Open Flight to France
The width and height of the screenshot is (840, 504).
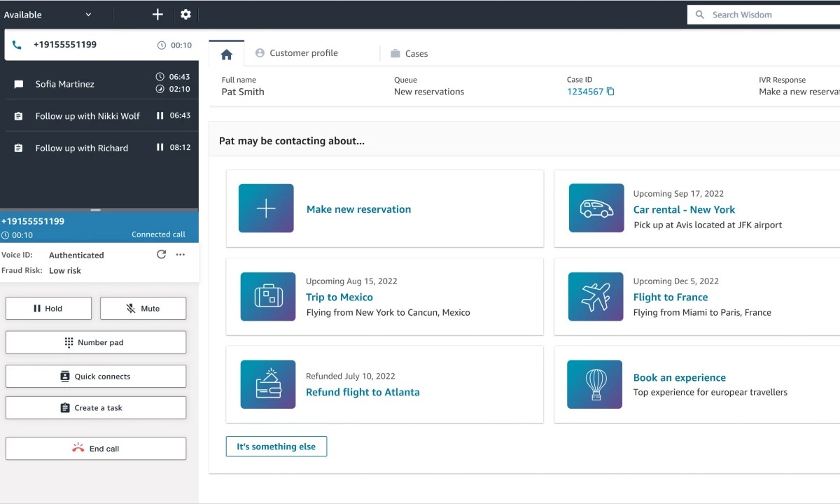671,297
